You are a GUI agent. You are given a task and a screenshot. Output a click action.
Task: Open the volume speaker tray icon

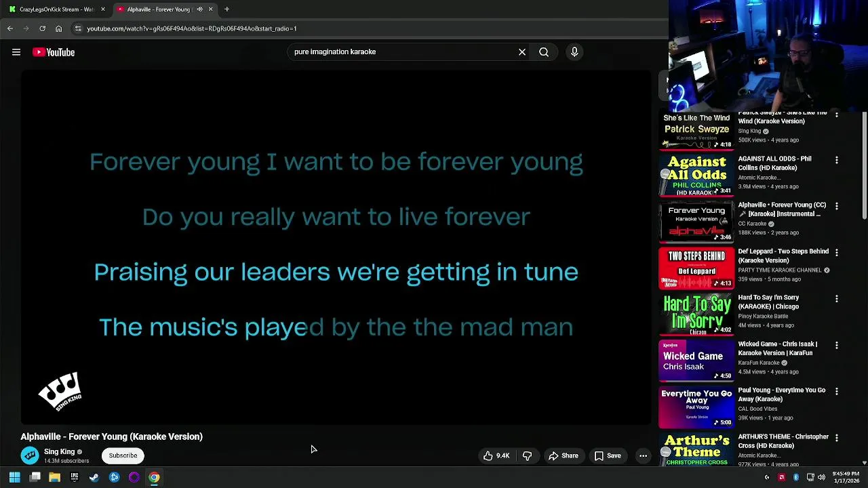[821, 478]
